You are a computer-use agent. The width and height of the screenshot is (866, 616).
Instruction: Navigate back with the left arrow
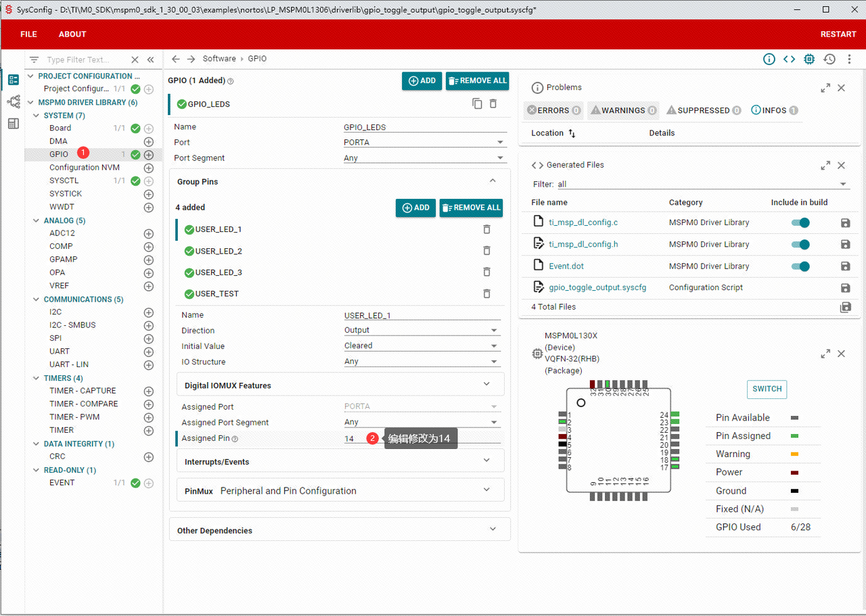click(x=176, y=59)
